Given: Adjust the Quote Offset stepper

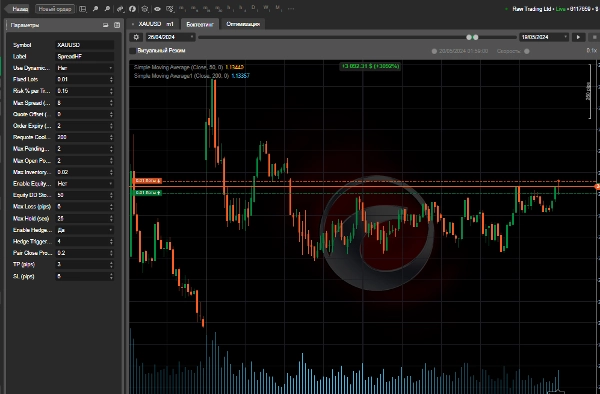Looking at the screenshot, I should pos(111,114).
